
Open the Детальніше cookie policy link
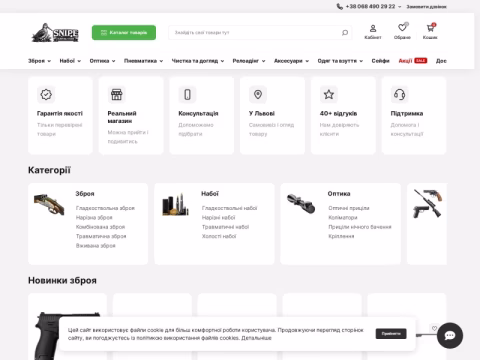(256, 338)
